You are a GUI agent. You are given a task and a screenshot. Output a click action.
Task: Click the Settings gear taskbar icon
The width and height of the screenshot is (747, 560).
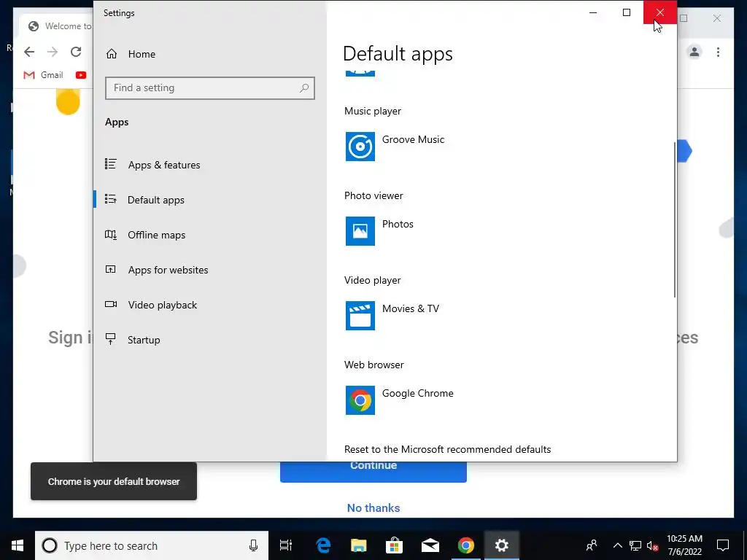(x=502, y=545)
